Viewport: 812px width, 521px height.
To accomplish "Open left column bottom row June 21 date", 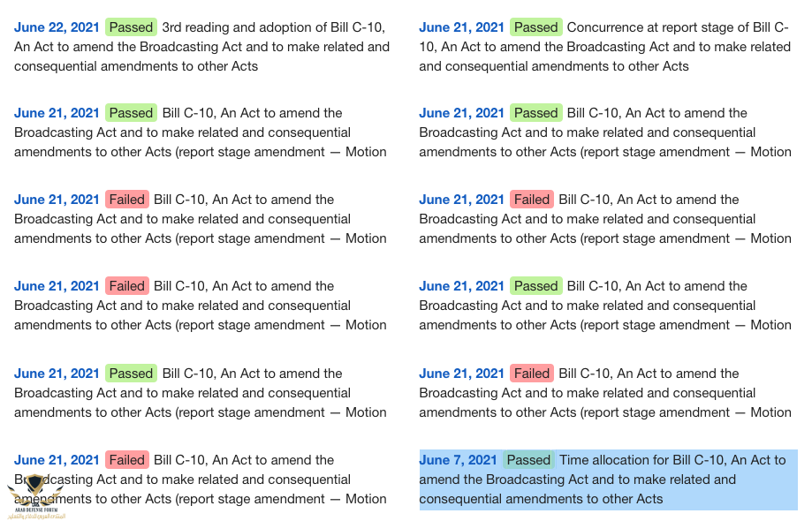I will click(x=57, y=460).
